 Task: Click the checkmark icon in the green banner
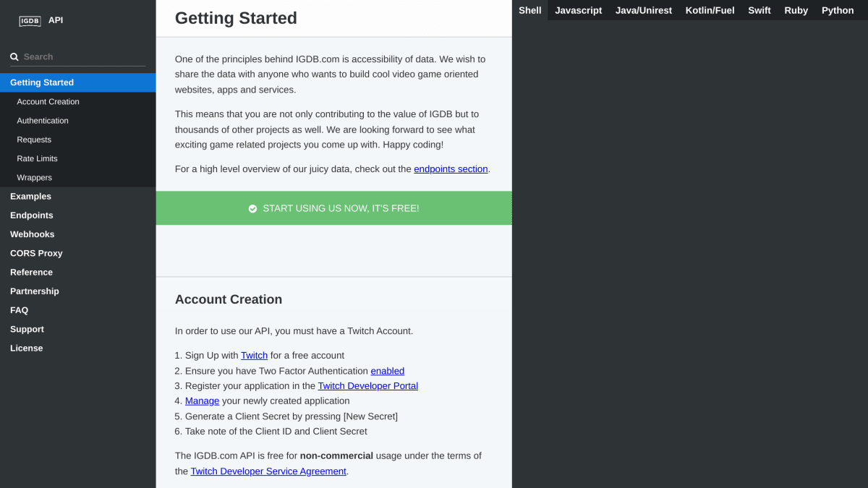pos(252,208)
